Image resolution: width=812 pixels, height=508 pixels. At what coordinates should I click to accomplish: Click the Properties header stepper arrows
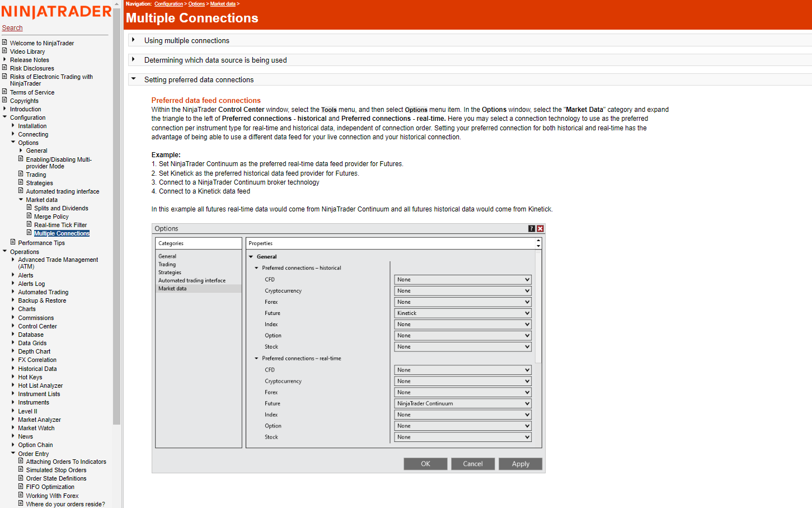click(x=538, y=243)
